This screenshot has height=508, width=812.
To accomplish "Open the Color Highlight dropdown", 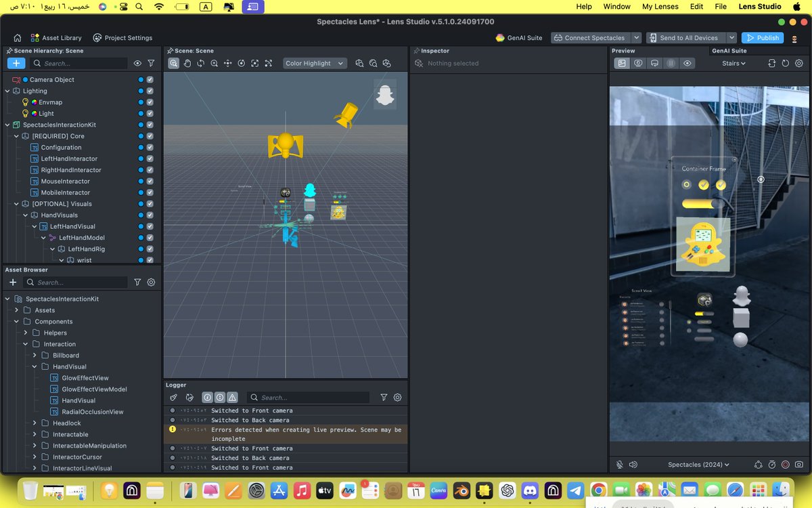I will (x=315, y=63).
